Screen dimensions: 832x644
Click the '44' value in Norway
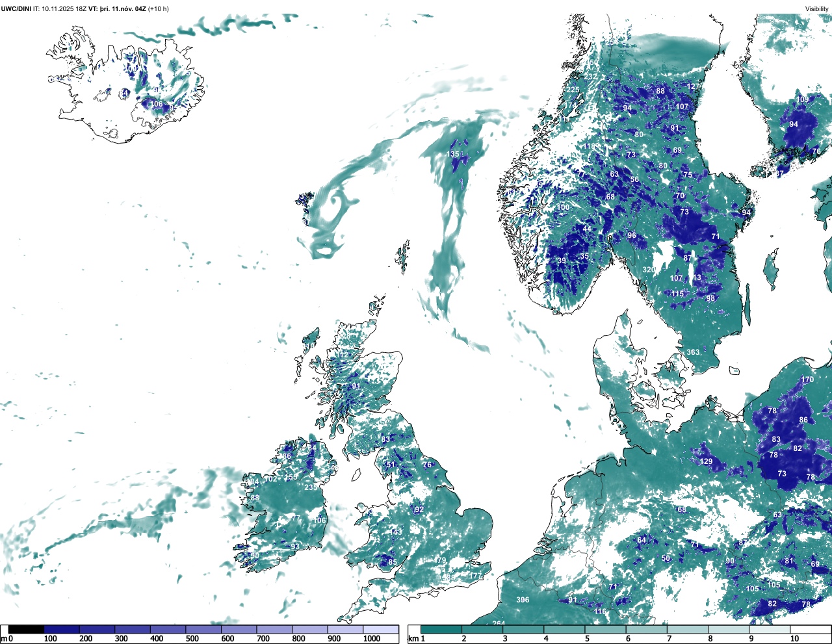pos(587,229)
